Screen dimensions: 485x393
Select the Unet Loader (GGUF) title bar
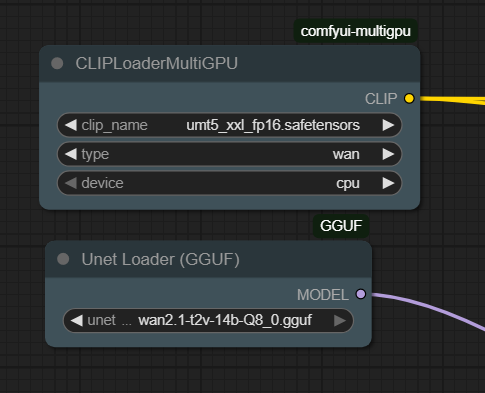coord(208,259)
